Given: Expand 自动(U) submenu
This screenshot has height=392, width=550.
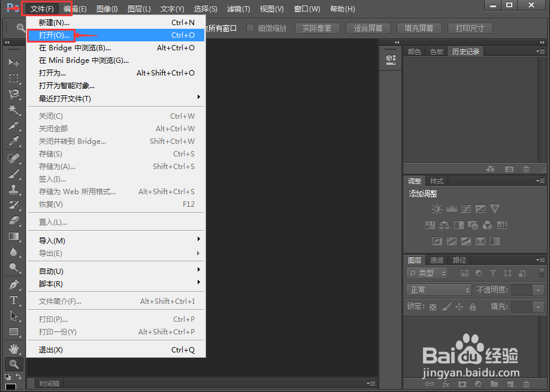Looking at the screenshot, I should pyautogui.click(x=116, y=272).
